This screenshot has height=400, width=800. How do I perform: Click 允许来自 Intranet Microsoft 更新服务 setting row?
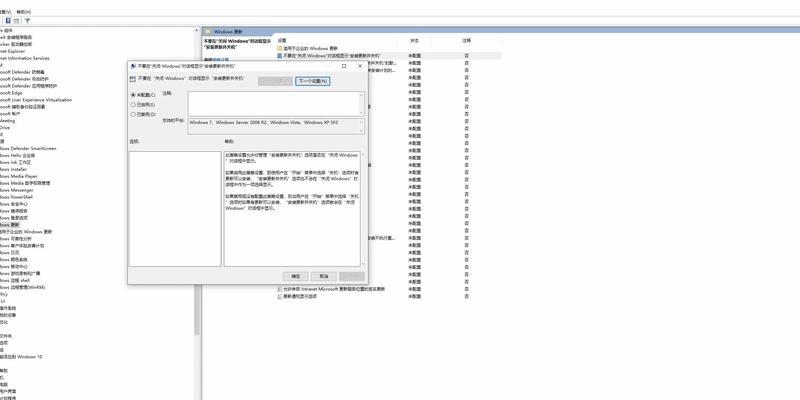(x=331, y=289)
